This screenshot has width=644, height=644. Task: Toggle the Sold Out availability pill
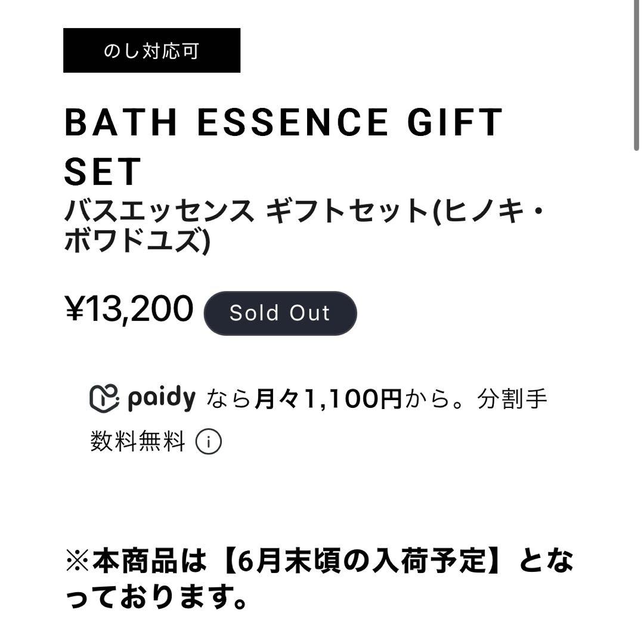point(280,312)
